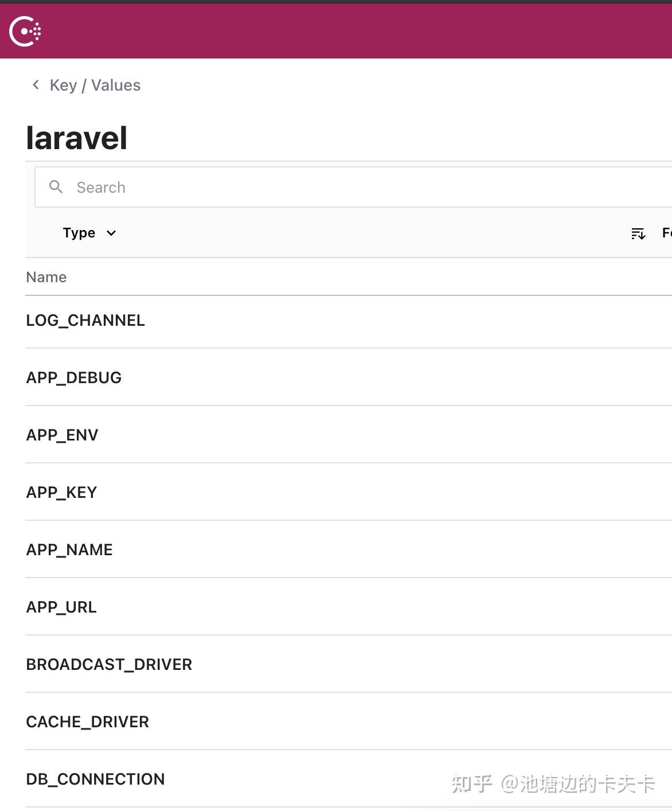Select the APP_URL entry

pyautogui.click(x=61, y=607)
